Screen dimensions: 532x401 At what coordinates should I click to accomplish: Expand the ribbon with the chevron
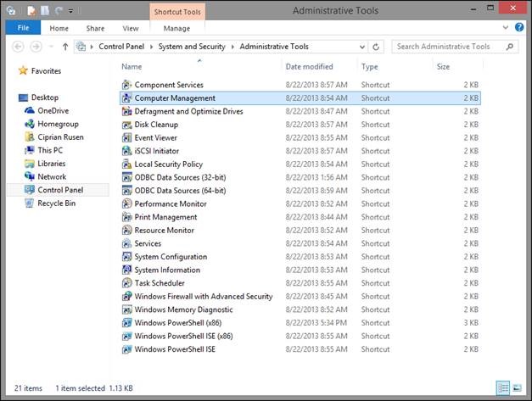(505, 27)
